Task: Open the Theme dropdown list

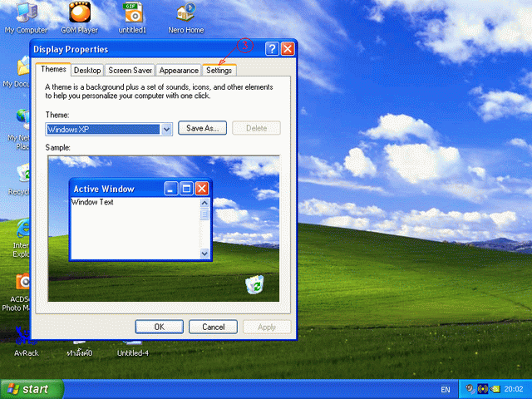Action: [166, 130]
